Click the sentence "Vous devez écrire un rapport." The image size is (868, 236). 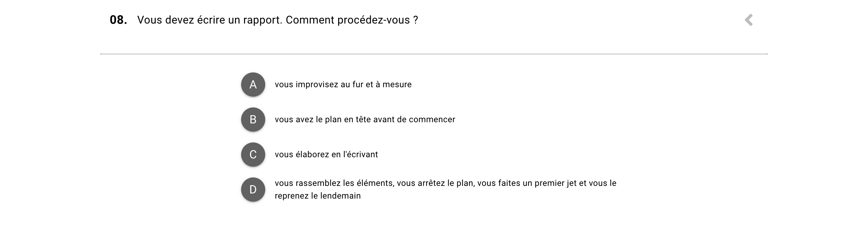point(209,20)
